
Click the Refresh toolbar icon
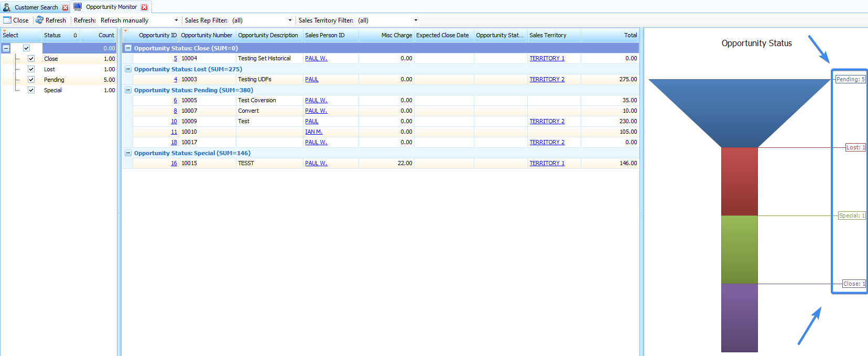click(x=39, y=20)
